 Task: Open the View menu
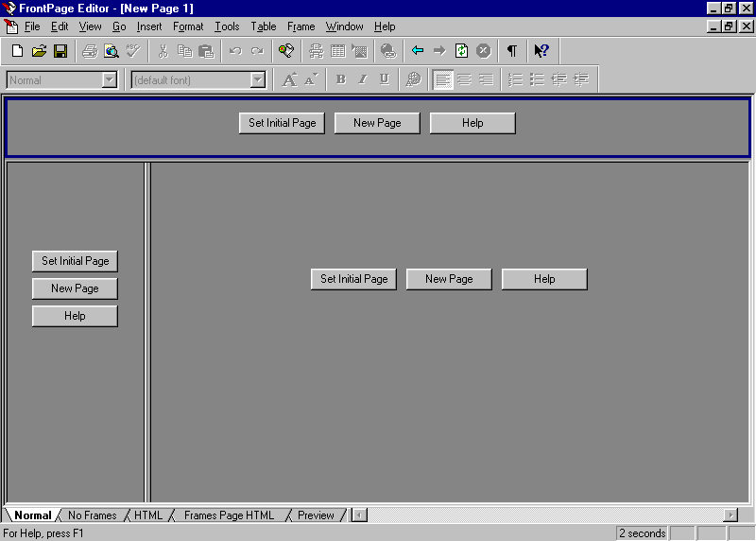(90, 26)
